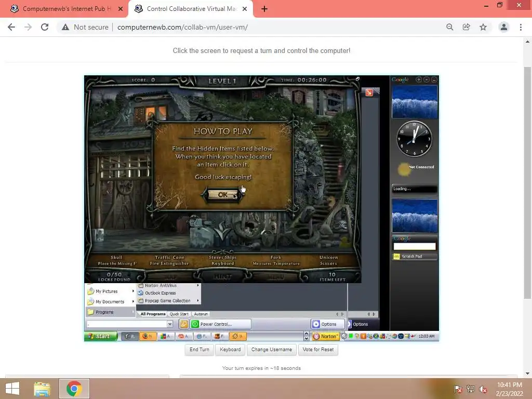This screenshot has width=532, height=399.
Task: Click the game window restore icon near timer
Action: click(x=357, y=79)
